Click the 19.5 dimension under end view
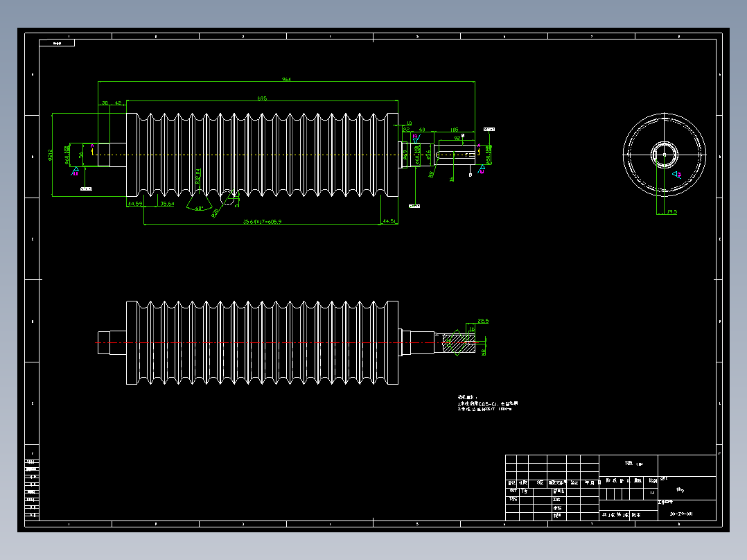The height and width of the screenshot is (560, 747). click(x=671, y=211)
